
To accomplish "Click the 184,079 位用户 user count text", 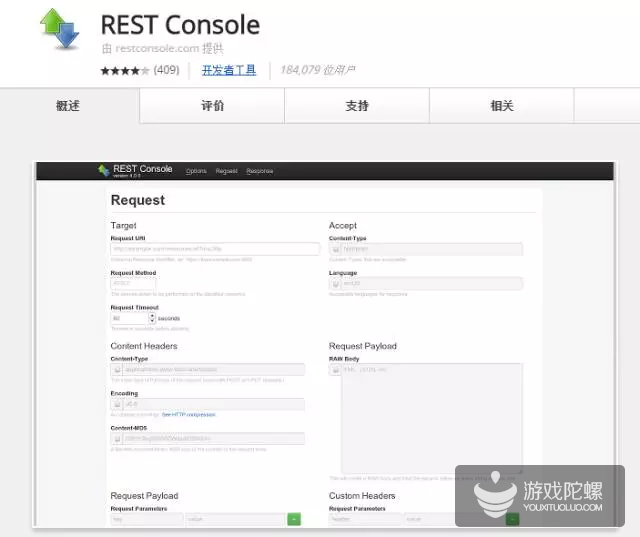I will [x=318, y=70].
